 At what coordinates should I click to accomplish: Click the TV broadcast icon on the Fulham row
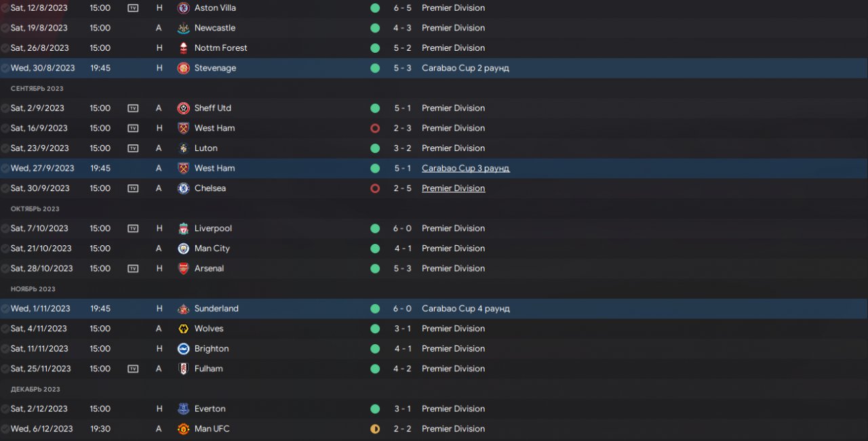coord(133,369)
